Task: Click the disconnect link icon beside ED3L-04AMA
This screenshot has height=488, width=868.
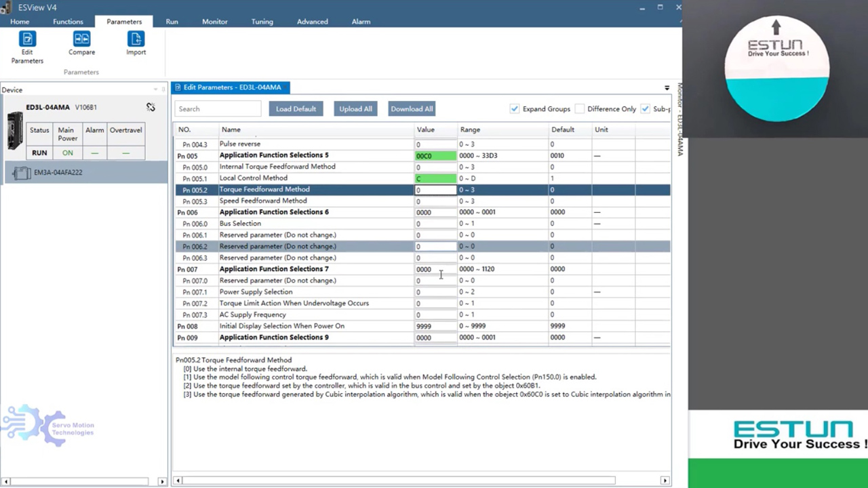Action: tap(151, 107)
